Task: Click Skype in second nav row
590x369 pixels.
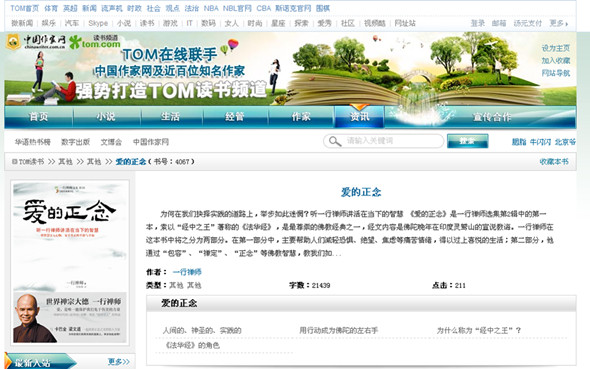Action: [x=98, y=23]
